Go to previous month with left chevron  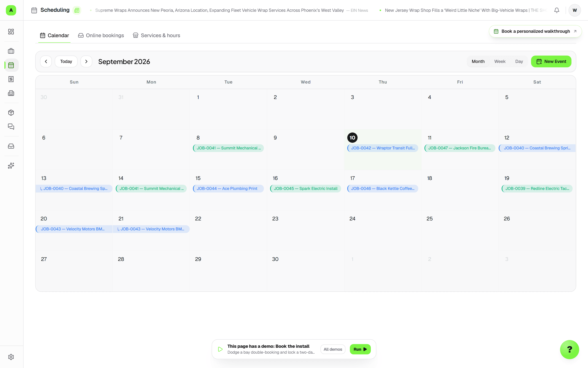46,62
